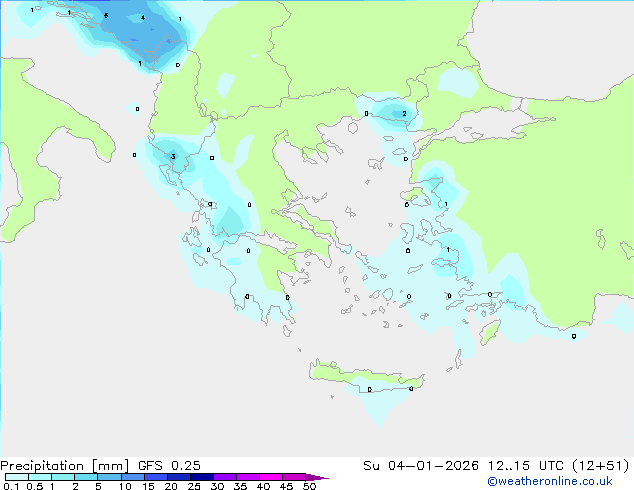The width and height of the screenshot is (634, 490).
Task: Pick the 40–45 mm magenta legend swatch
Action: point(271,477)
